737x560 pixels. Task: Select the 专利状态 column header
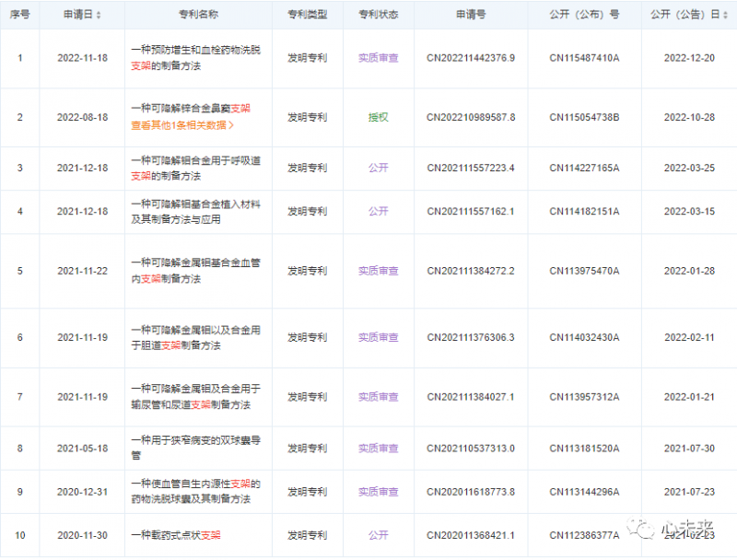tap(378, 16)
